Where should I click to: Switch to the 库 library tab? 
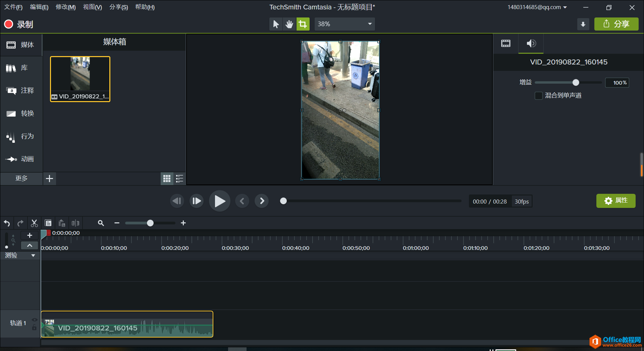(21, 68)
